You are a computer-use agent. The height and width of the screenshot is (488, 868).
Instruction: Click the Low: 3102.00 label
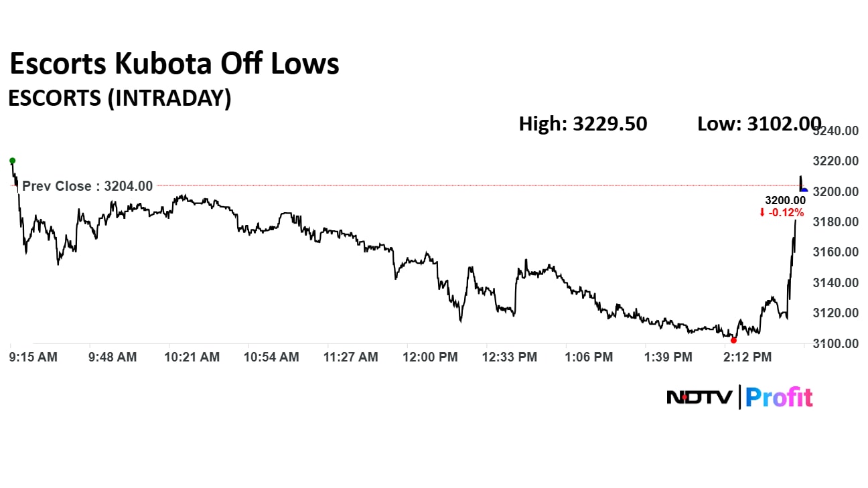pos(759,124)
